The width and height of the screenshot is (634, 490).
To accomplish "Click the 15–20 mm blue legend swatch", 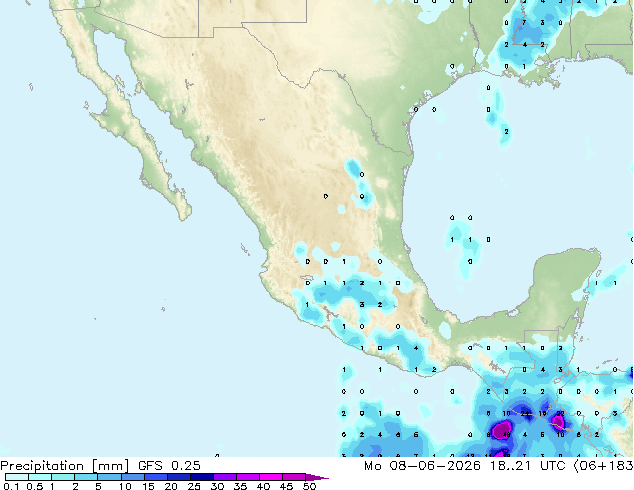I will [156, 477].
